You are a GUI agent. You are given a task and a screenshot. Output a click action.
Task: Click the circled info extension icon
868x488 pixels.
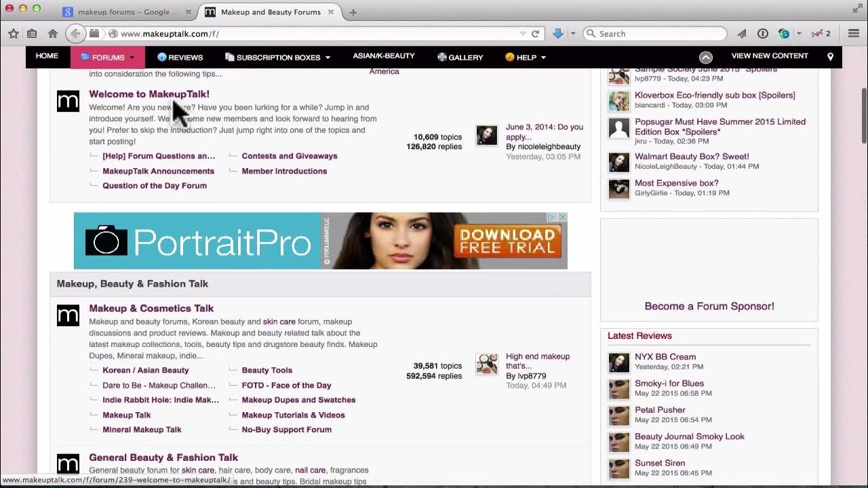coord(763,33)
